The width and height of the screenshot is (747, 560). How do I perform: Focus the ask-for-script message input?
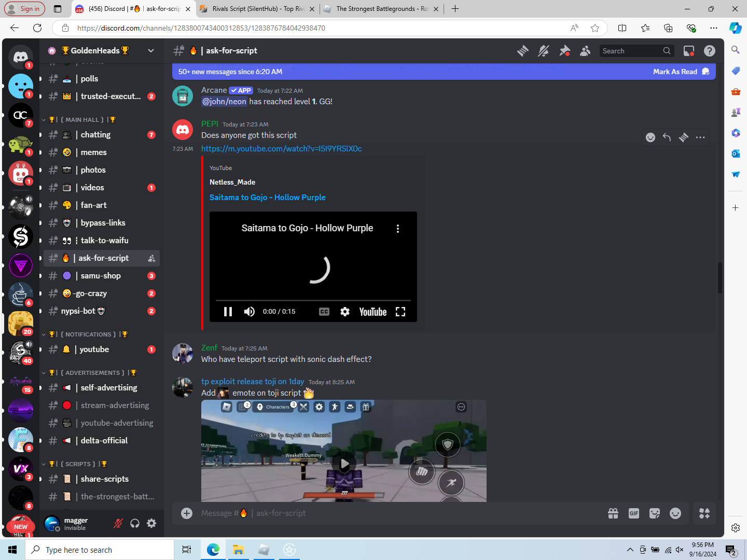(399, 513)
